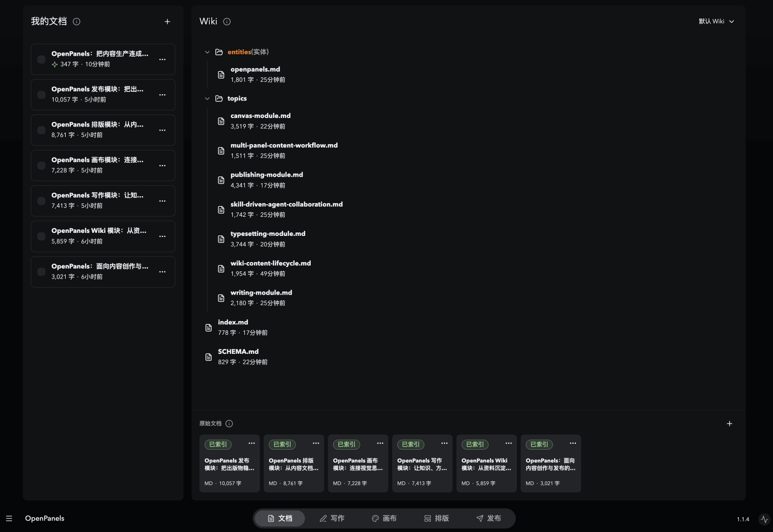Tick checkbox for OpenPanels 发布模块 document

41,95
